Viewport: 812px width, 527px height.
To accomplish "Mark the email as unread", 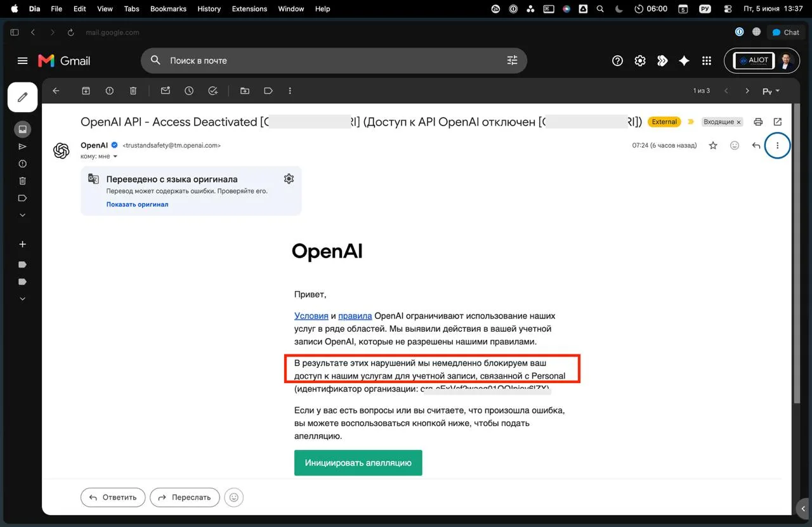I will 165,91.
